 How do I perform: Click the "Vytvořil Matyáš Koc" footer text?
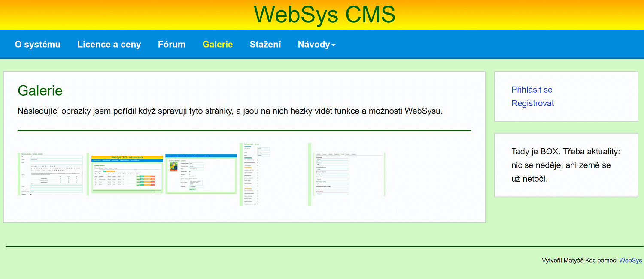tap(580, 260)
